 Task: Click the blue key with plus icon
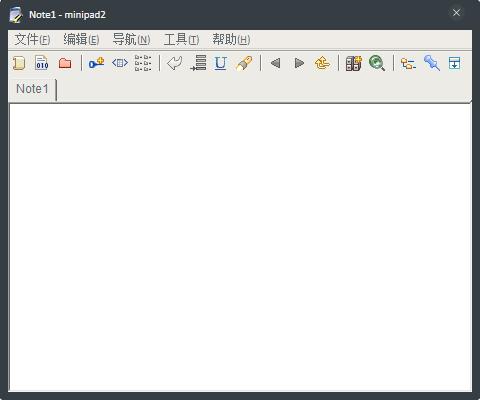click(97, 63)
